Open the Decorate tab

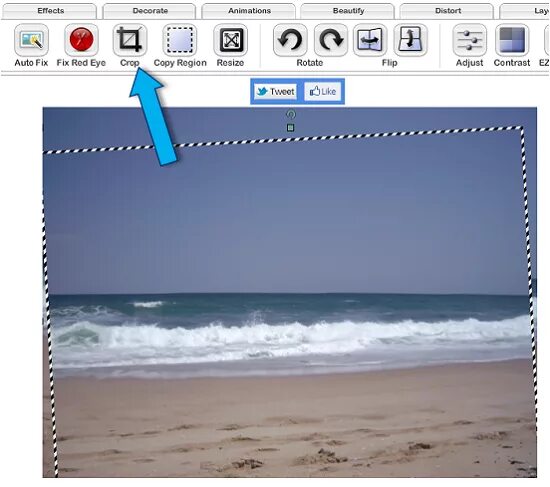click(150, 11)
